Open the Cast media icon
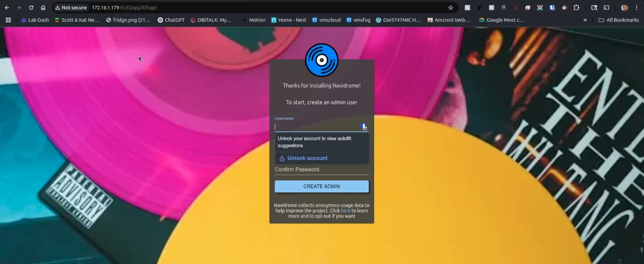The image size is (644, 264). pos(606,8)
